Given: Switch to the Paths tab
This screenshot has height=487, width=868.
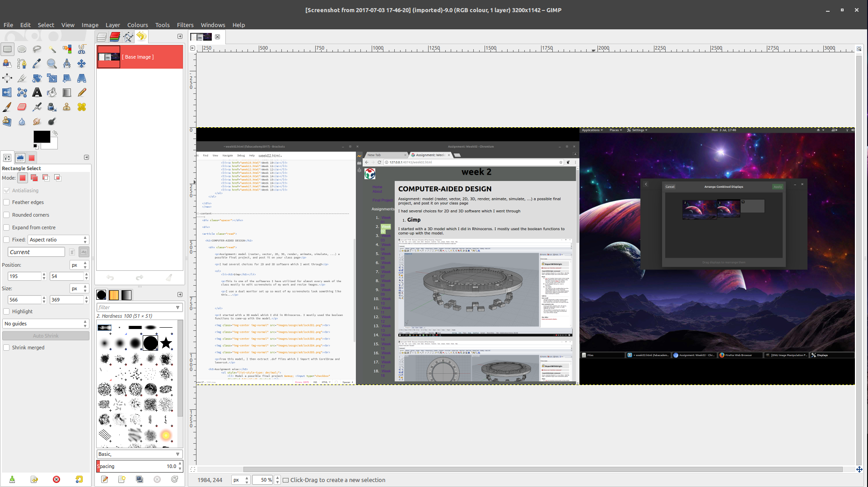Looking at the screenshot, I should tap(128, 37).
